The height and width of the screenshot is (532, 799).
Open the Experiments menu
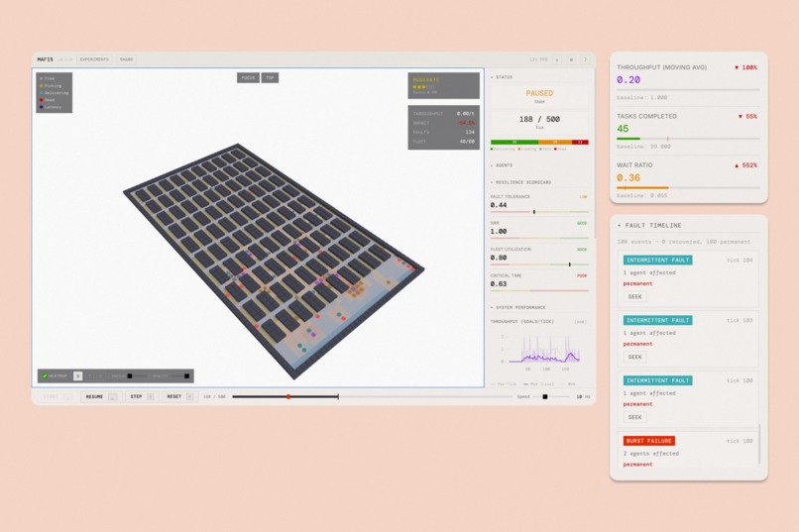[x=94, y=59]
